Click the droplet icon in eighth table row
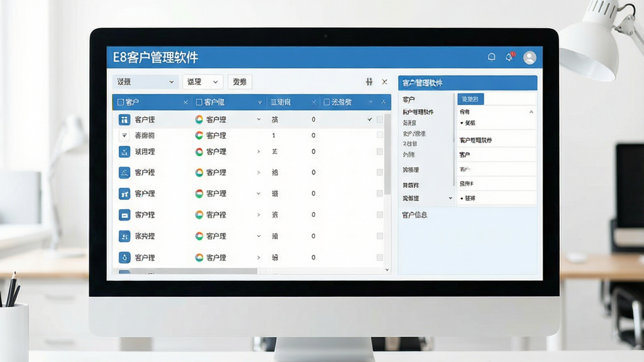The height and width of the screenshot is (362, 644). (125, 257)
